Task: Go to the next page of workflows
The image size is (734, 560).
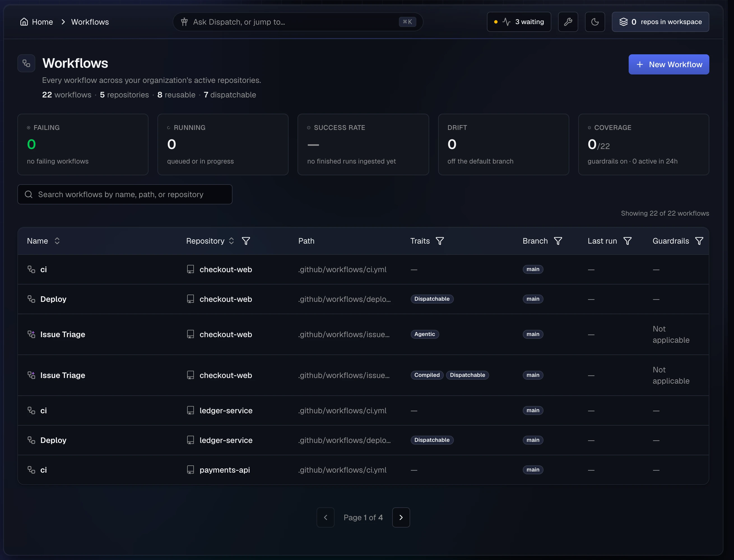Action: pos(401,517)
